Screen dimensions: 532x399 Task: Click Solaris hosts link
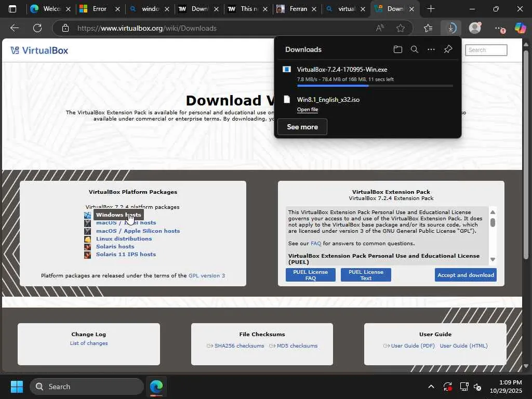click(115, 247)
